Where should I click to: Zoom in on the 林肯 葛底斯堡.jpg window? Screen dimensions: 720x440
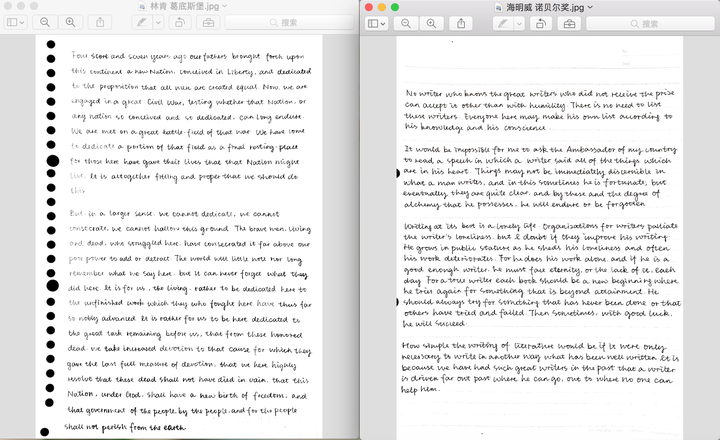click(x=70, y=22)
